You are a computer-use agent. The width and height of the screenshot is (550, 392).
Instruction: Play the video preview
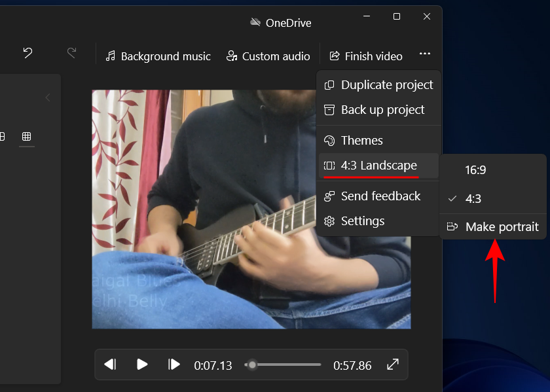tap(142, 365)
